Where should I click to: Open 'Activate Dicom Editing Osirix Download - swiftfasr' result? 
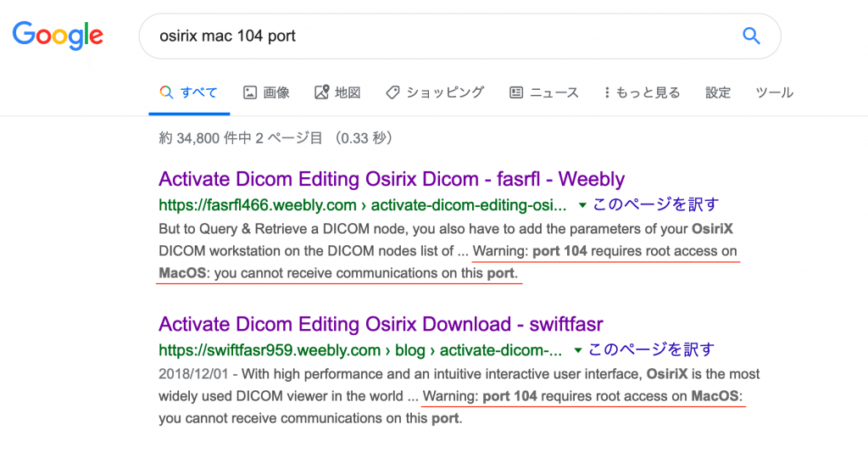click(381, 325)
